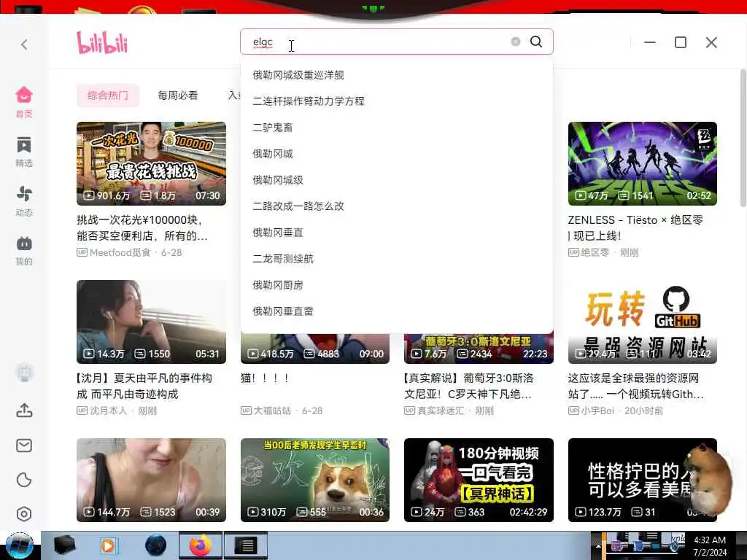Viewport: 747px width, 560px height.
Task: Click the magnifier search button
Action: [536, 42]
